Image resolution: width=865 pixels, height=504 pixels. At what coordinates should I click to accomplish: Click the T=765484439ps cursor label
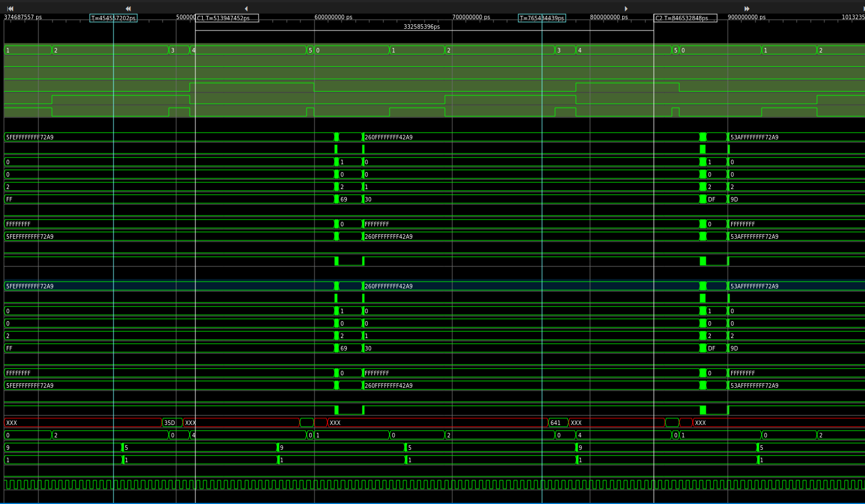pyautogui.click(x=541, y=17)
